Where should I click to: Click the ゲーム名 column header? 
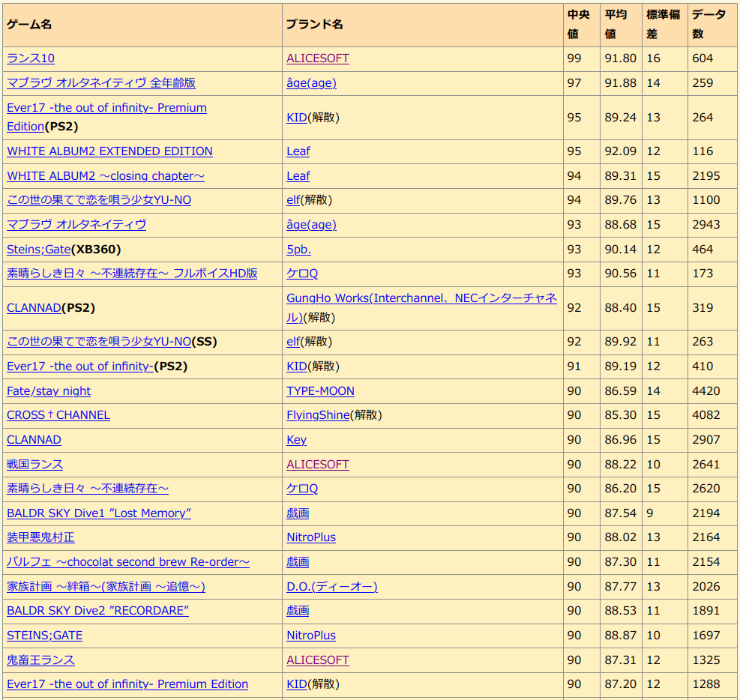click(x=142, y=25)
